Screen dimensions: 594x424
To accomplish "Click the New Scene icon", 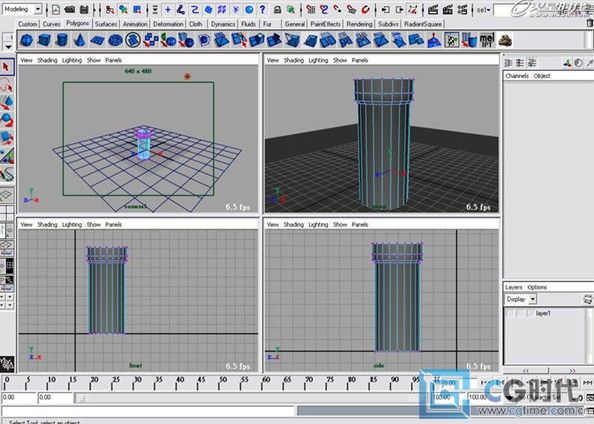I will 56,9.
